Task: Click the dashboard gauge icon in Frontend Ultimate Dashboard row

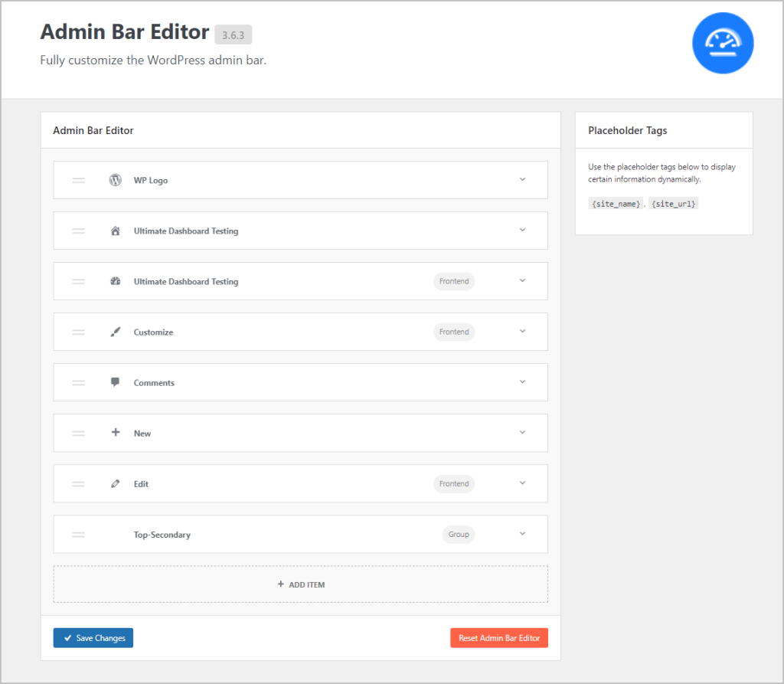Action: [115, 281]
